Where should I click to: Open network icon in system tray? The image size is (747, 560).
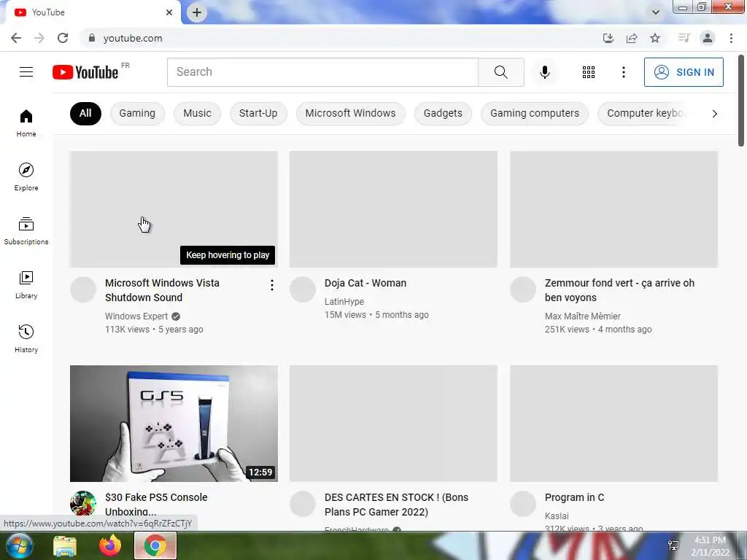coord(673,545)
